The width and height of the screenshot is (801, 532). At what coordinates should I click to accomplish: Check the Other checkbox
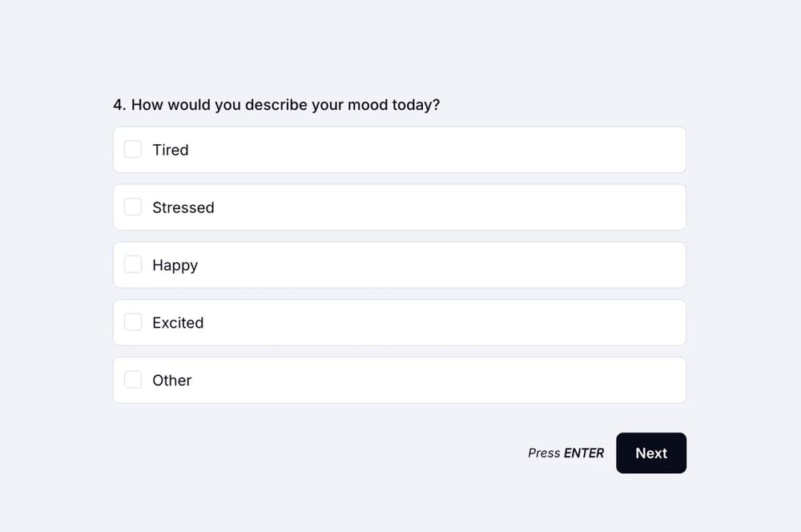tap(133, 380)
